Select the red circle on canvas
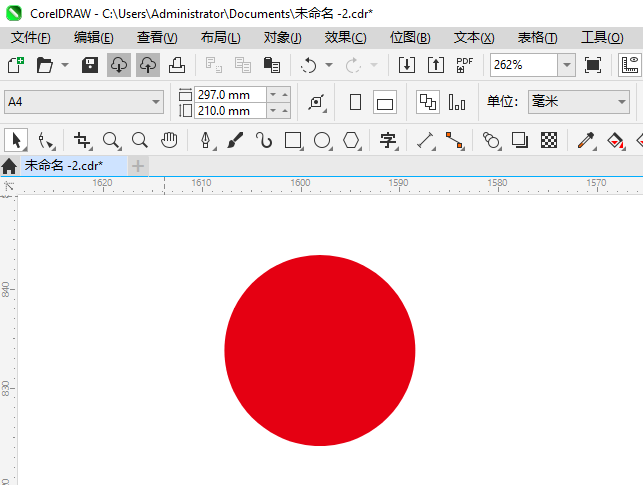The width and height of the screenshot is (643, 485). [320, 350]
